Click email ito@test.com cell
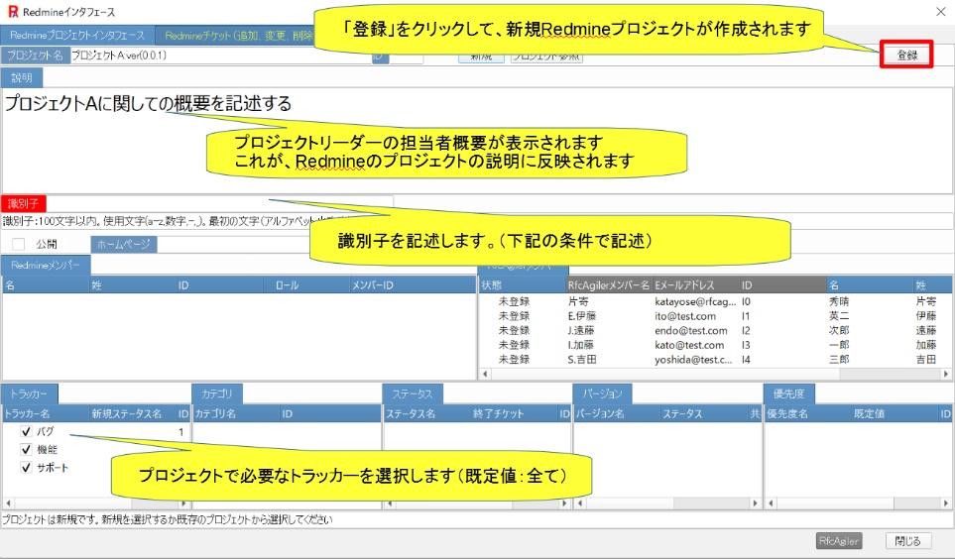Viewport: 955px width, 560px height. click(685, 316)
